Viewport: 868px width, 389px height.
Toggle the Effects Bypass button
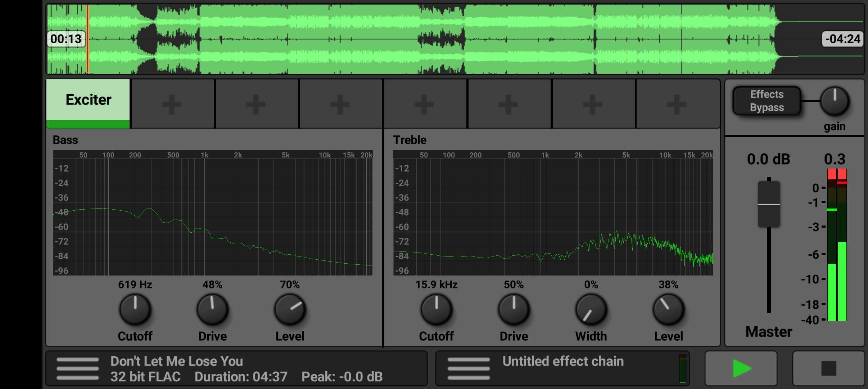click(767, 101)
